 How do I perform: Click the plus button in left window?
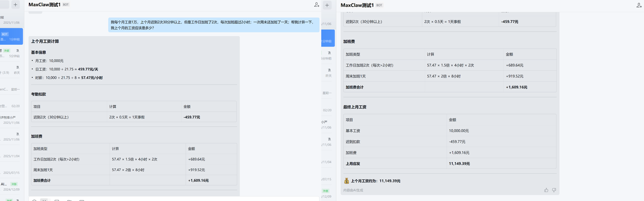click(15, 5)
